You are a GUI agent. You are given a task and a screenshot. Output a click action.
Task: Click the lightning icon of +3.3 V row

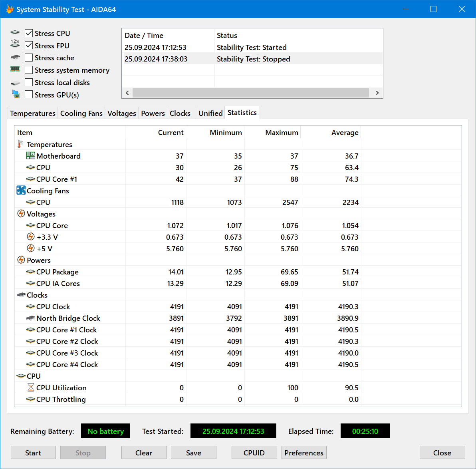pyautogui.click(x=31, y=236)
